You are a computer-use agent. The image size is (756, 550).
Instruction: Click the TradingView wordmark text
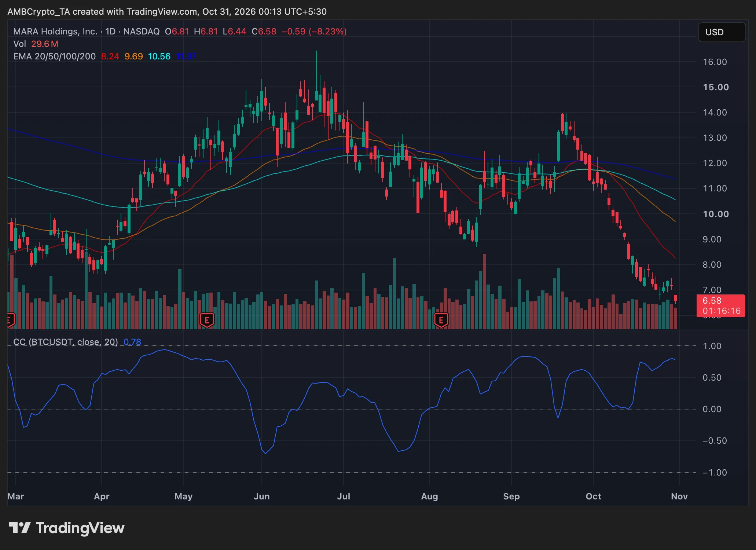[80, 528]
